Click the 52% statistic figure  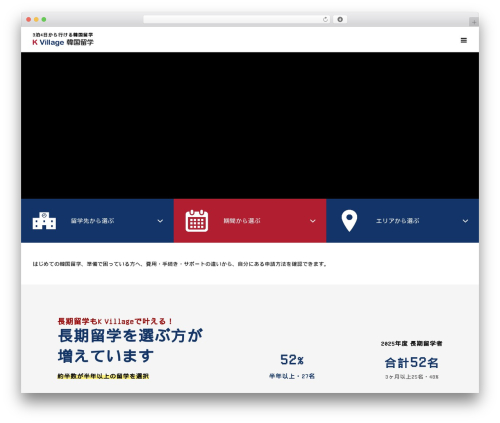click(x=292, y=360)
